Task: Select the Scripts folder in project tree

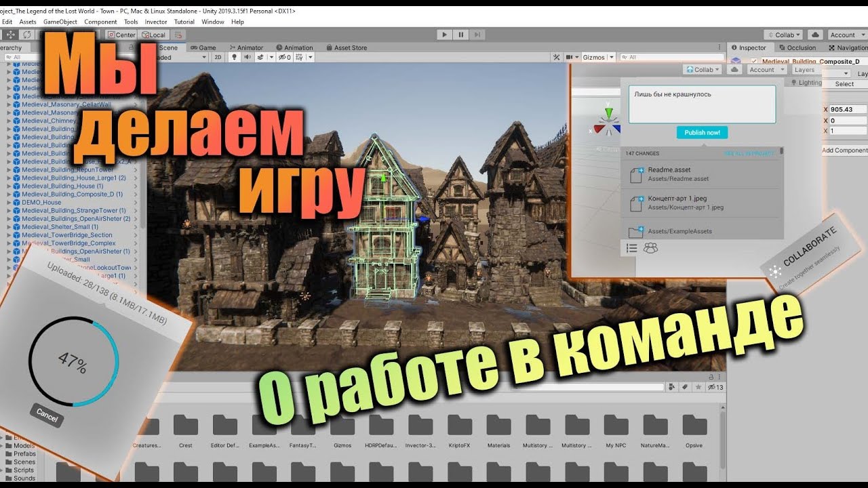Action: [23, 470]
